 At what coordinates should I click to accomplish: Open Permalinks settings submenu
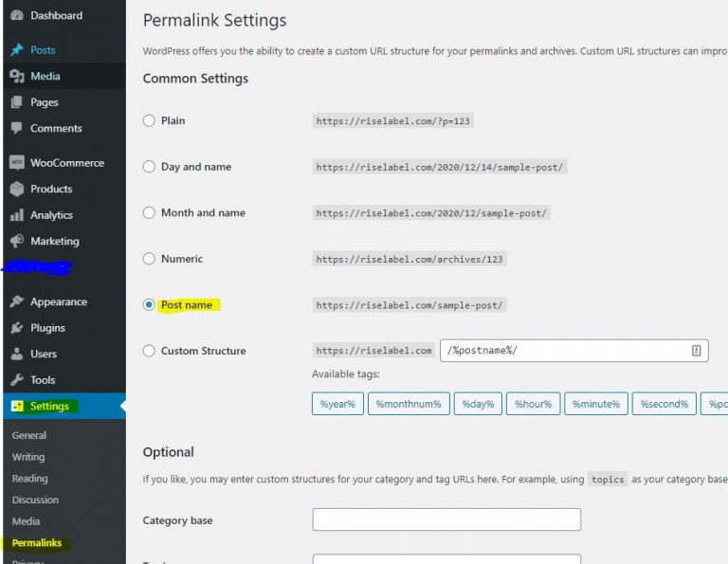point(37,542)
